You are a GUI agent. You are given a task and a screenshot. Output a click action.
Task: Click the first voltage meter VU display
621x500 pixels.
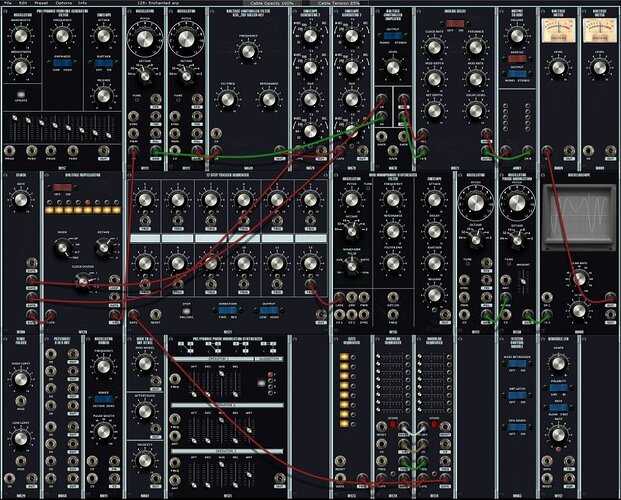tap(558, 30)
